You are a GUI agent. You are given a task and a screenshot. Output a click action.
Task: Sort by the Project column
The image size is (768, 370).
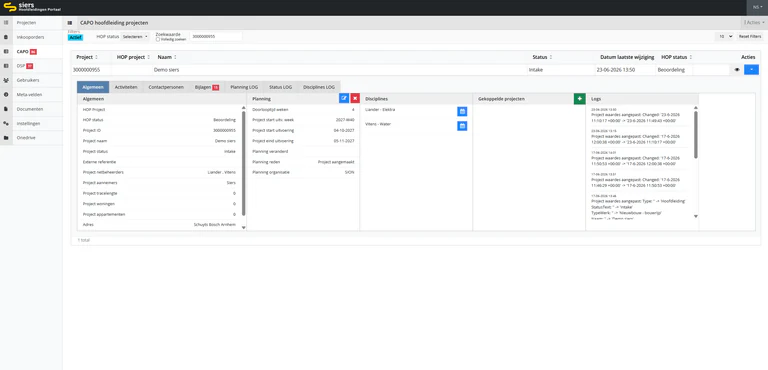(87, 57)
